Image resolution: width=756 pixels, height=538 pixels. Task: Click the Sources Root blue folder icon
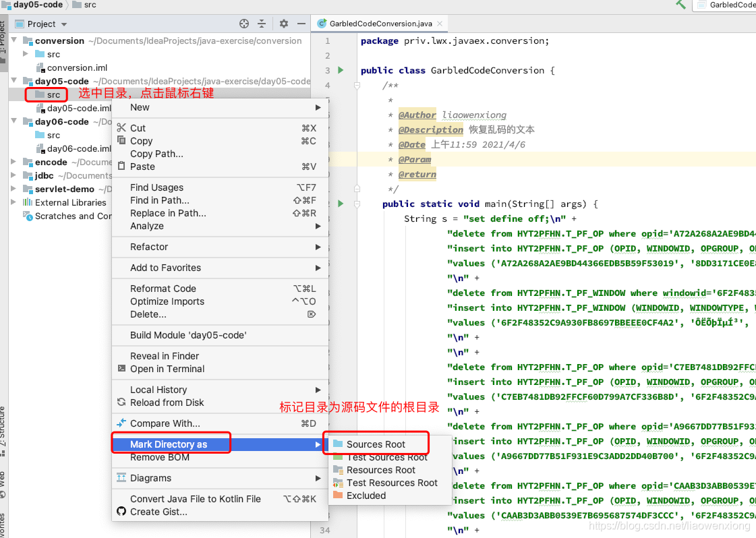338,444
